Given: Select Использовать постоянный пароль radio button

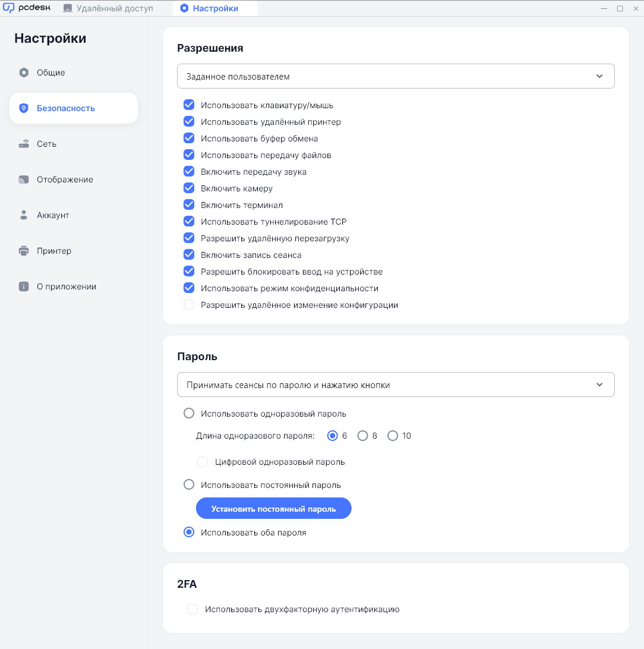Looking at the screenshot, I should [189, 484].
